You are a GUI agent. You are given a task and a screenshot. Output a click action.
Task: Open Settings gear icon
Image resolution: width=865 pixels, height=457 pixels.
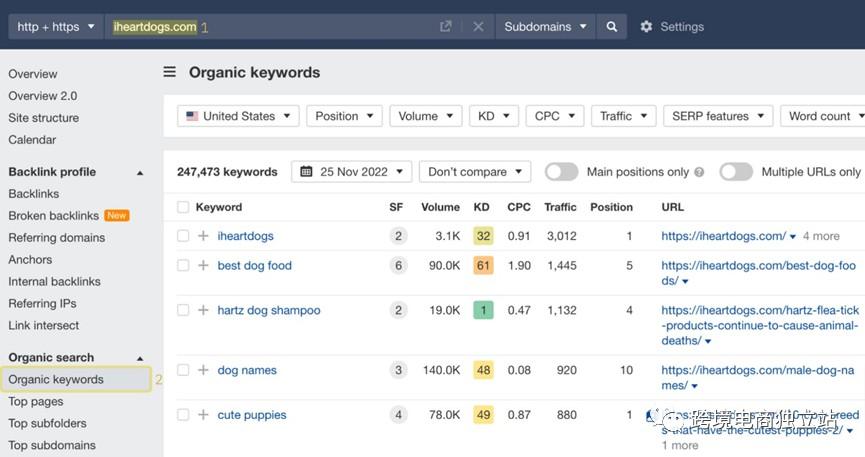646,26
